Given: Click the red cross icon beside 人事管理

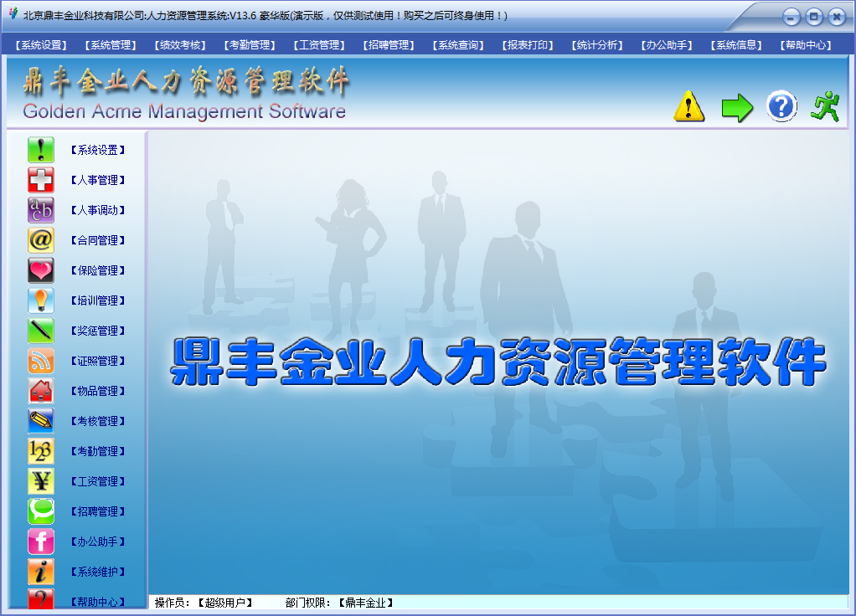Looking at the screenshot, I should click(x=41, y=180).
